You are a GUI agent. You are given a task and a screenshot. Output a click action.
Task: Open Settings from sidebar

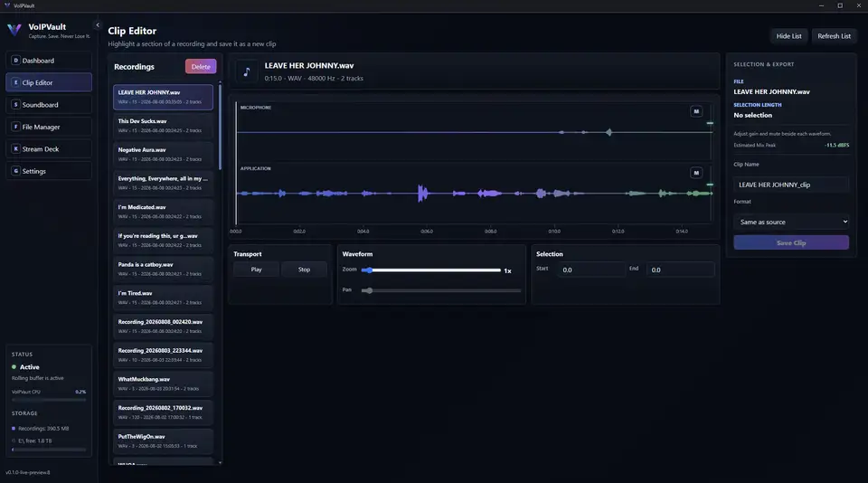49,171
